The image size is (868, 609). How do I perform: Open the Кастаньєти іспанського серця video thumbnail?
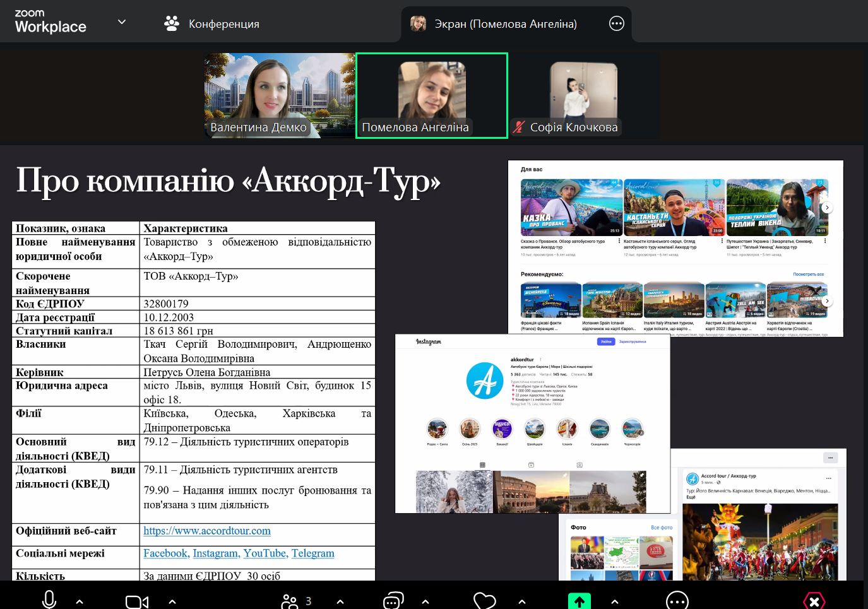point(674,207)
